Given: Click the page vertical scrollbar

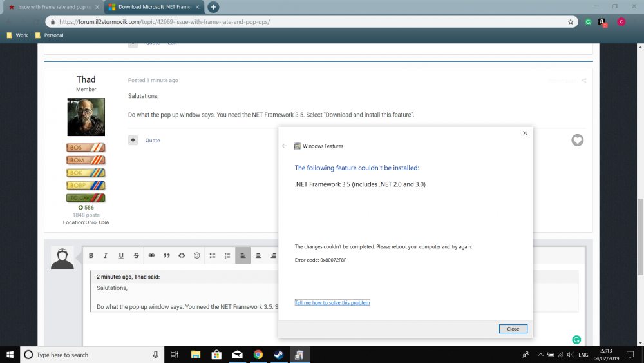Looking at the screenshot, I should pyautogui.click(x=640, y=237).
